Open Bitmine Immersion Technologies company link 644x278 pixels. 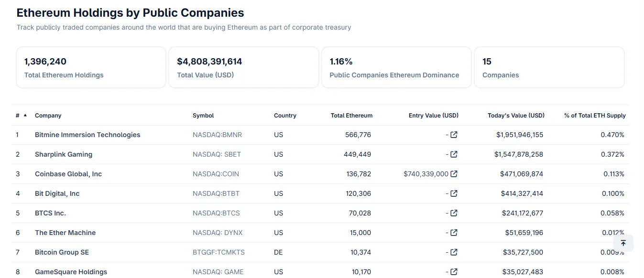87,135
